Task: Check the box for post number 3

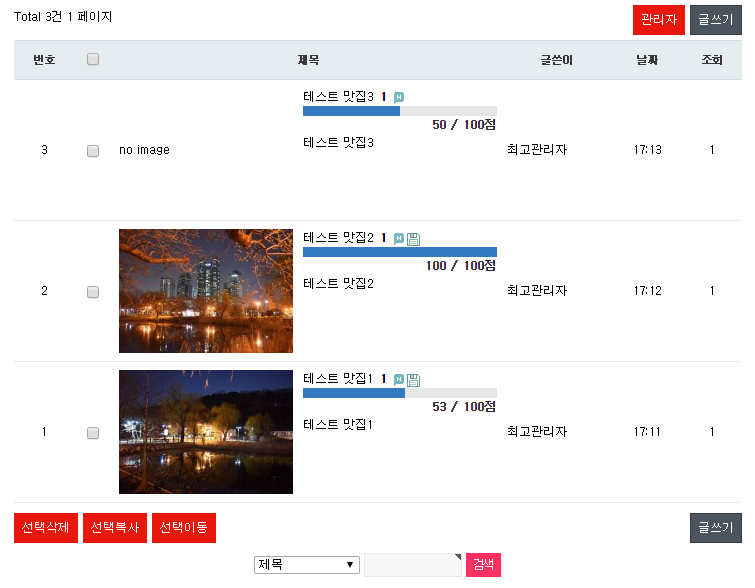Action: tap(93, 151)
